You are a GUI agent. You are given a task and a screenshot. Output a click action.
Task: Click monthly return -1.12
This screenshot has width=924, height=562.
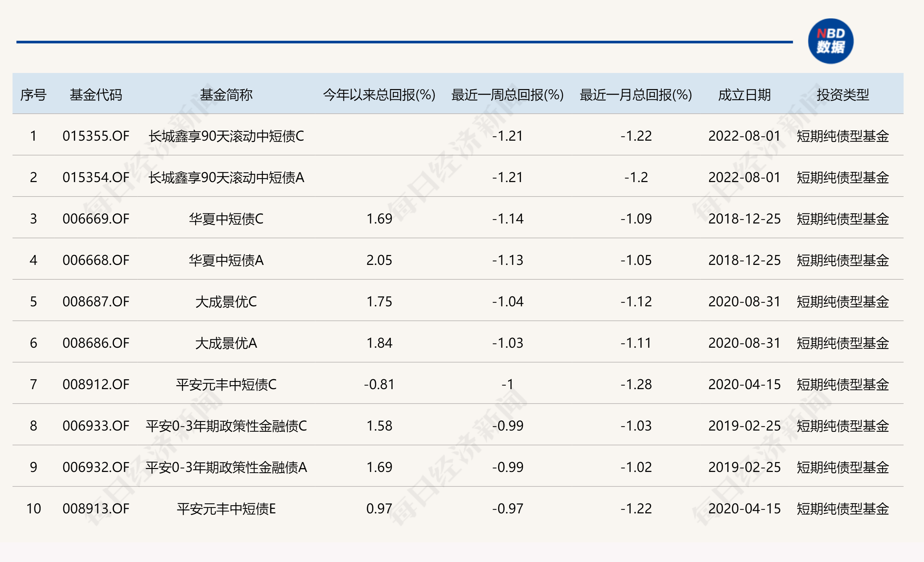pyautogui.click(x=636, y=302)
